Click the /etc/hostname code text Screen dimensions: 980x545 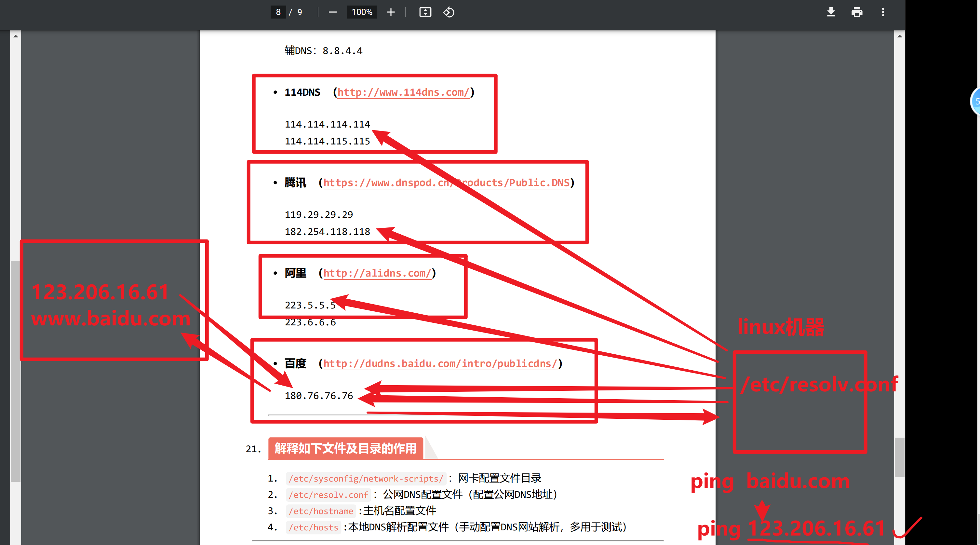[321, 511]
